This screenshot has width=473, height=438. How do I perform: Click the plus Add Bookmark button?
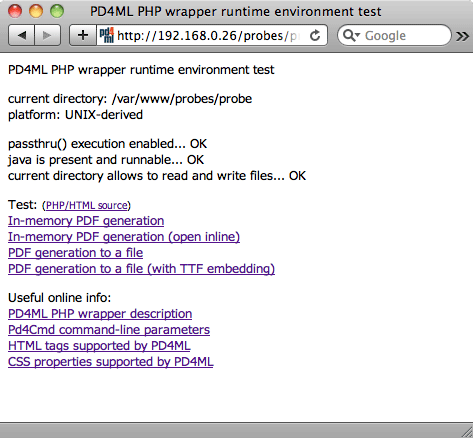83,35
